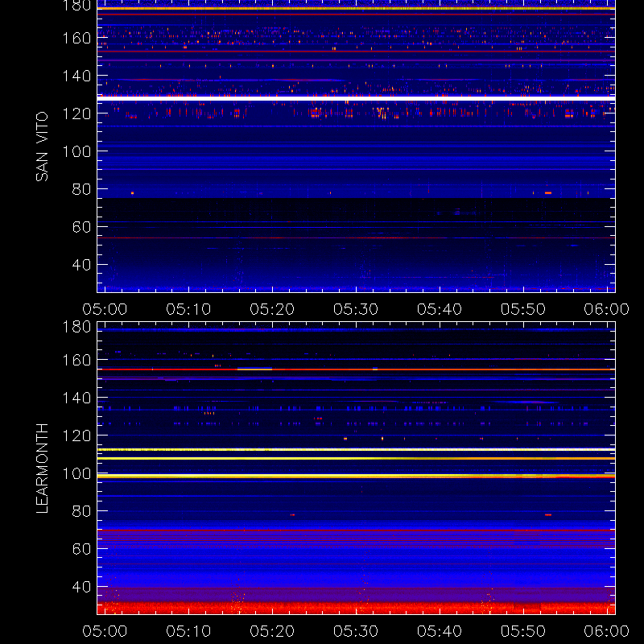Pick the 160 label on Learmonth axis
This screenshot has height=644, width=644.
(x=76, y=360)
